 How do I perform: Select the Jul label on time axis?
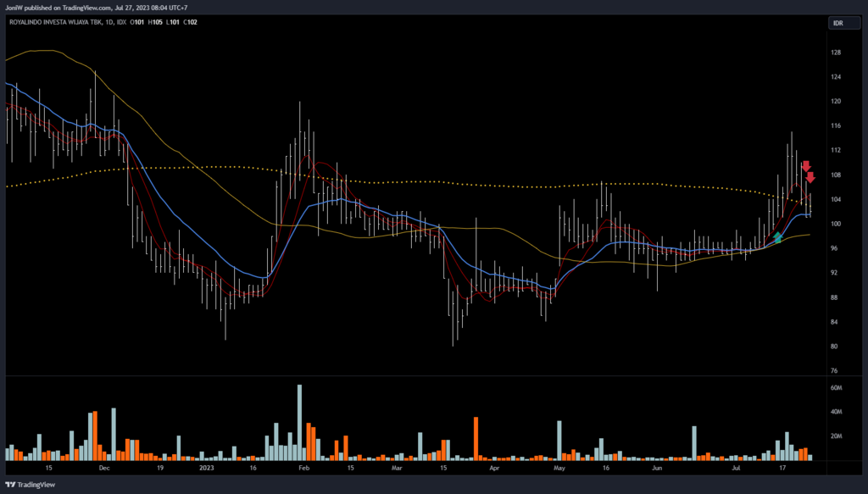(737, 467)
